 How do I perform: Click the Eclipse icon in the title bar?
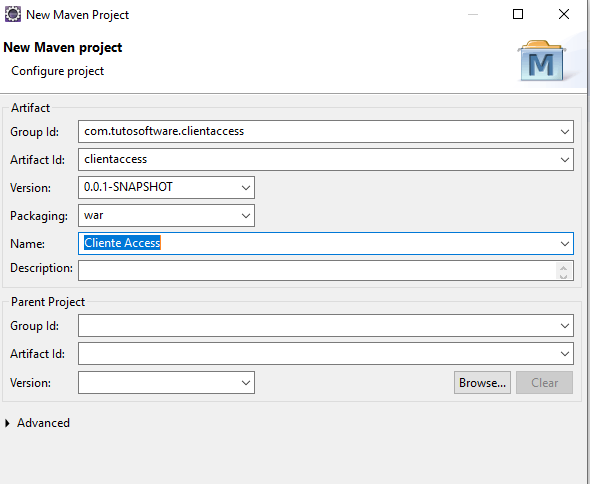12,14
